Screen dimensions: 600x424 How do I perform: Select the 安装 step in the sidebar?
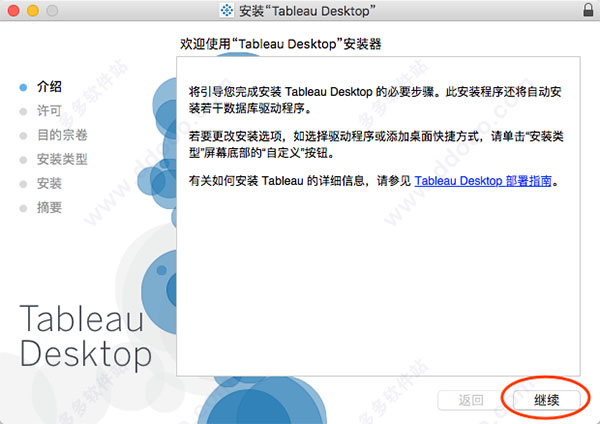click(x=49, y=183)
